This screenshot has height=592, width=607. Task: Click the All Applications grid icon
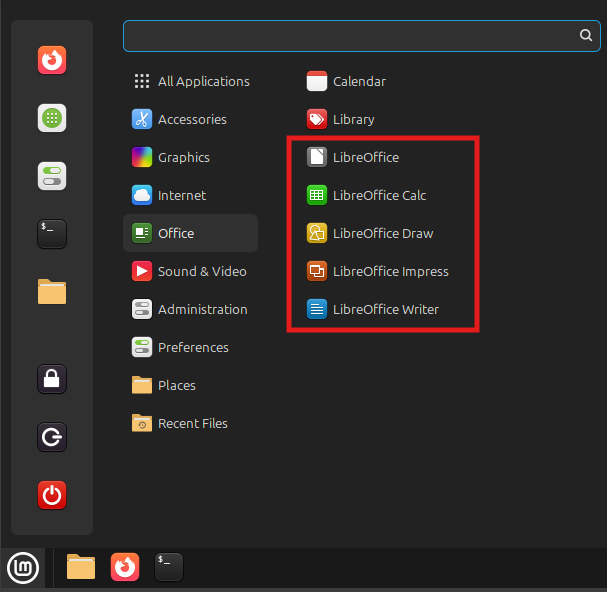coord(142,81)
